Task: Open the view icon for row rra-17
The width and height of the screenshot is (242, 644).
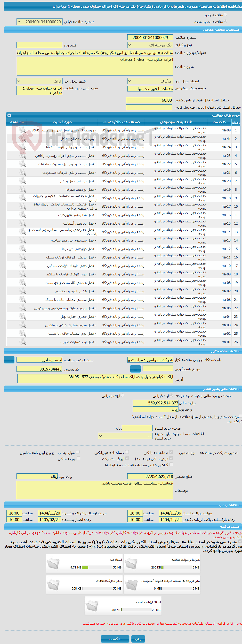Action: pyautogui.click(x=22, y=206)
